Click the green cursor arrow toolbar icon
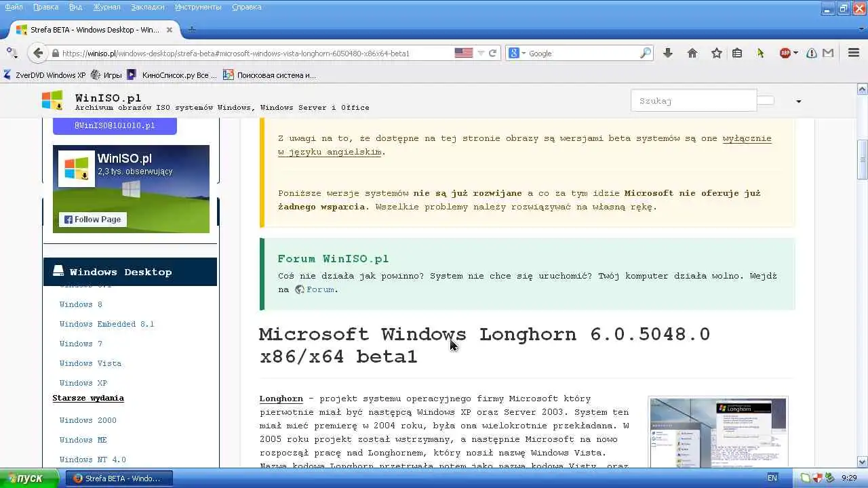Image resolution: width=868 pixels, height=488 pixels. point(760,53)
